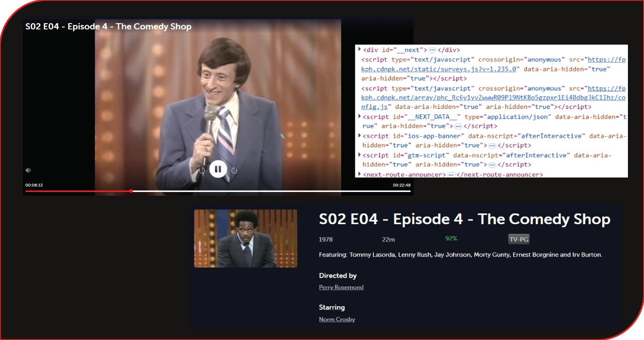Click the ellipsis inside next-route-announcer
The width and height of the screenshot is (644, 340).
451,175
